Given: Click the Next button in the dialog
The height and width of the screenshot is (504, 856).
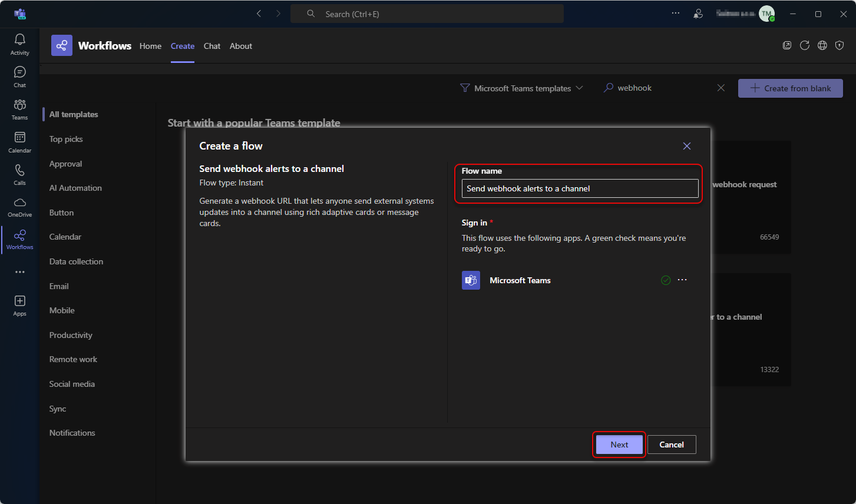Looking at the screenshot, I should coord(619,445).
